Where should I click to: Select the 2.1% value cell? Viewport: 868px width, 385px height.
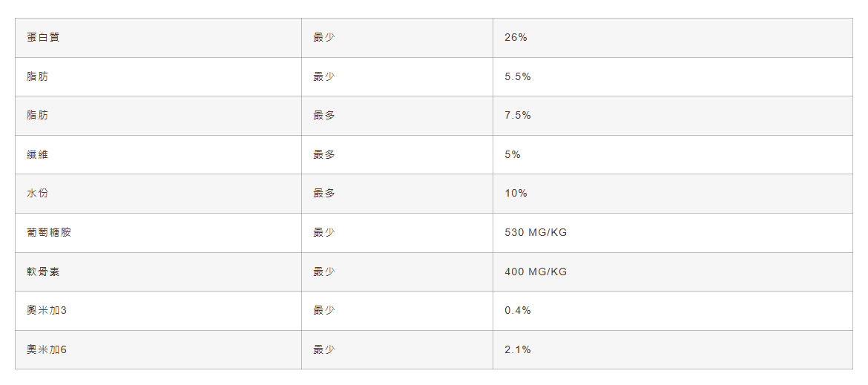pos(518,349)
